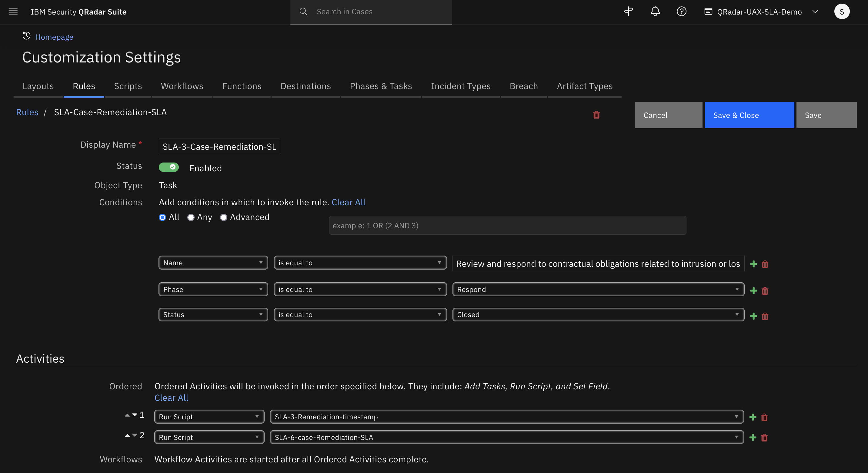Open the notifications bell

click(655, 12)
